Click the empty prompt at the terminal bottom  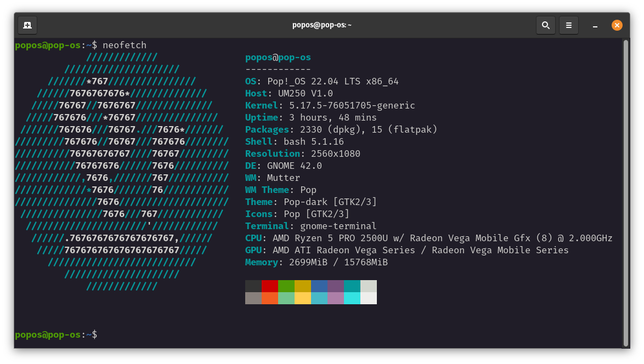tap(57, 335)
